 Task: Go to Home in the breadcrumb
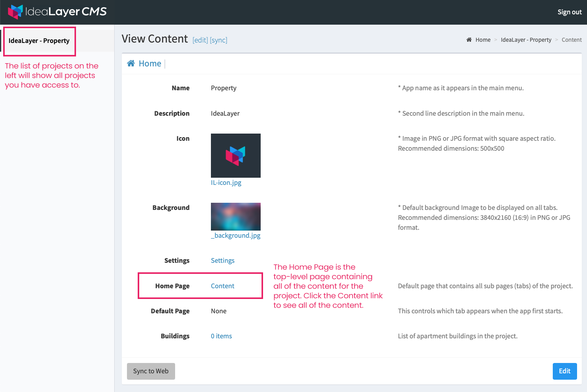483,40
